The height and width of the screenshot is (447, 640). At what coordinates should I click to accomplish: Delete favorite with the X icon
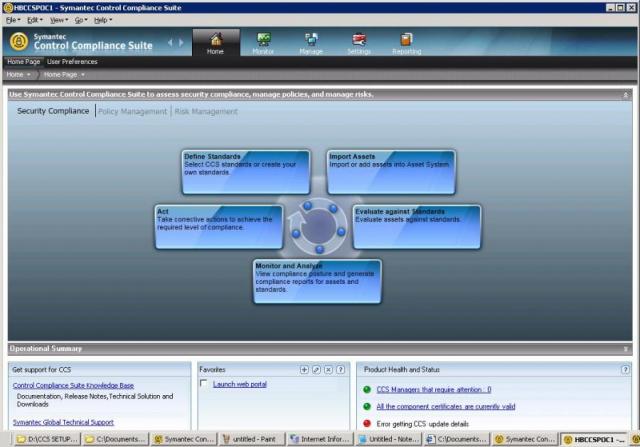click(x=328, y=369)
